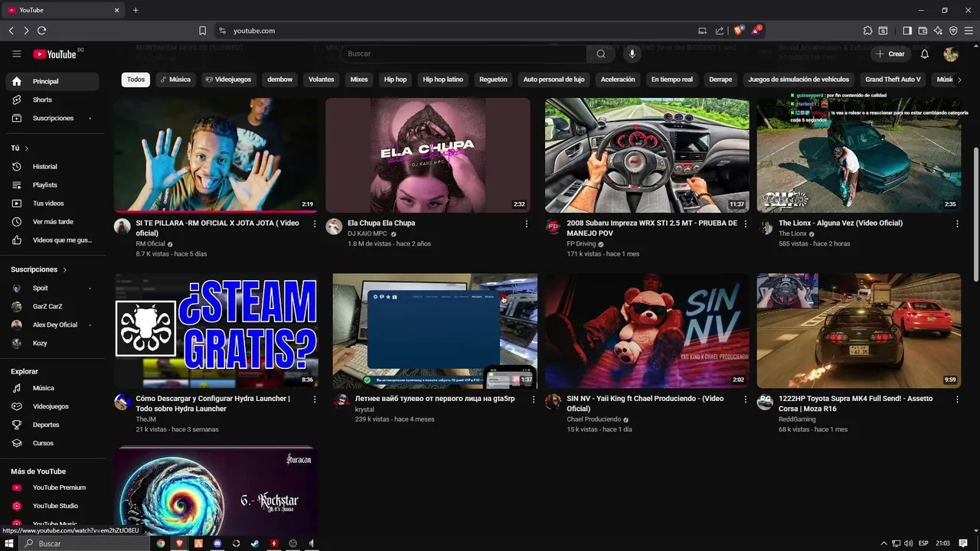Open Suscripciones in sidebar
This screenshot has height=551, width=980.
[52, 118]
